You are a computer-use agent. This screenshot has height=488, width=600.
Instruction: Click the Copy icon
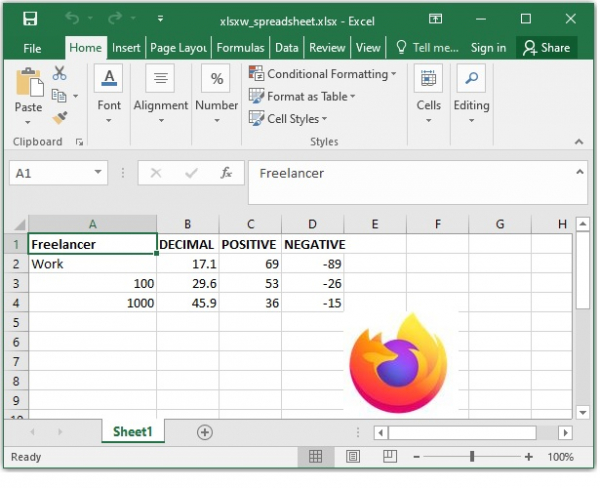click(59, 96)
